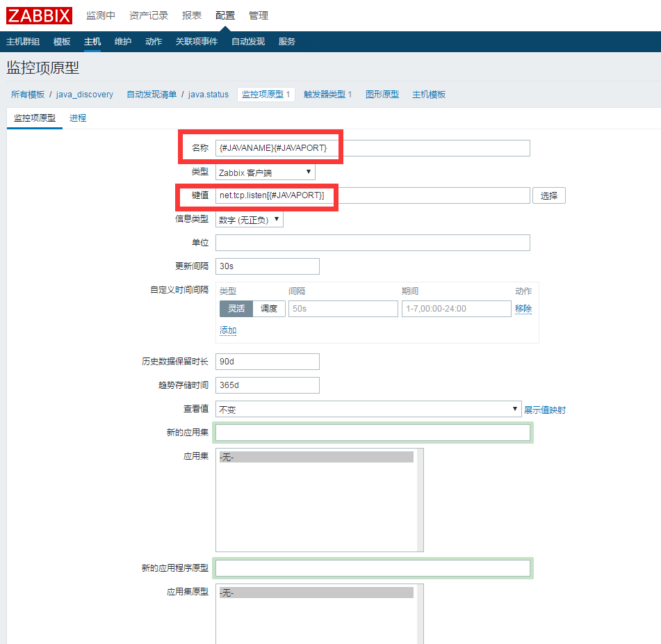Click the 间隔 field with 50s placeholder
Screen dimensions: 661x644
(343, 309)
